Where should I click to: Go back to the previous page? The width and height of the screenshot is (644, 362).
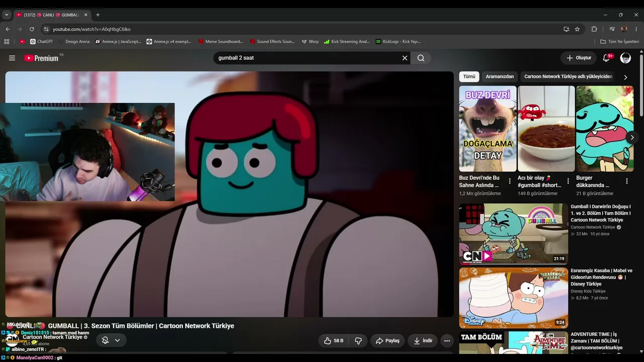click(8, 29)
